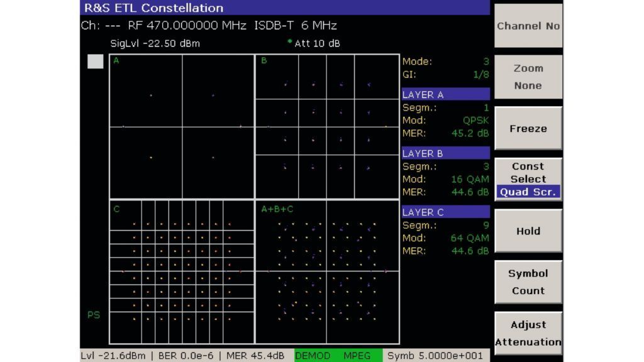Screen dimensions: 644x362
Task: Click the green MPEG status indicator
Action: tap(357, 356)
